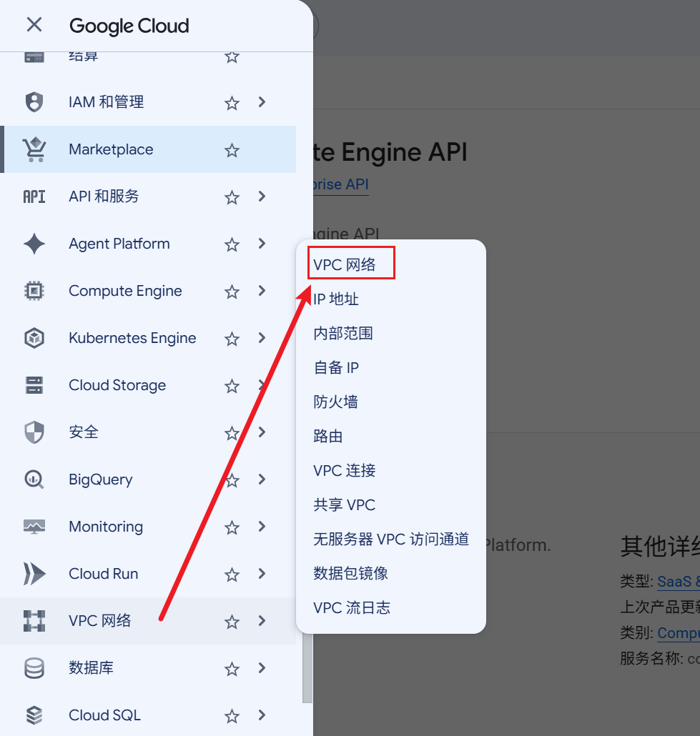Select 共享 VPC in the submenu
Image resolution: width=700 pixels, height=736 pixels.
coord(345,504)
